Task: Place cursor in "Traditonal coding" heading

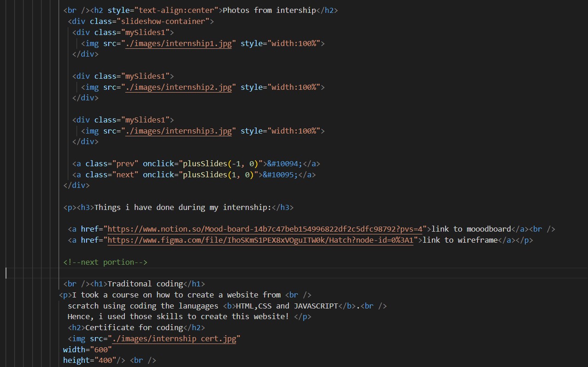Action: click(145, 284)
